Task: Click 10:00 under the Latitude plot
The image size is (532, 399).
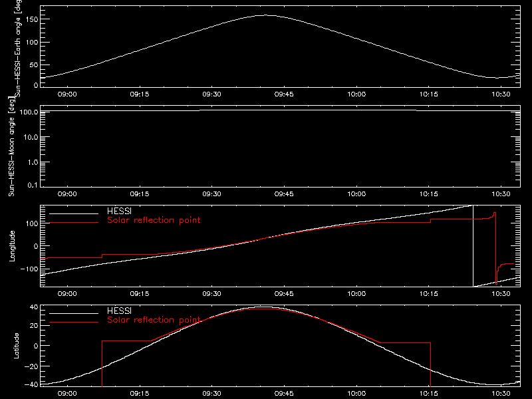Action: pos(356,394)
